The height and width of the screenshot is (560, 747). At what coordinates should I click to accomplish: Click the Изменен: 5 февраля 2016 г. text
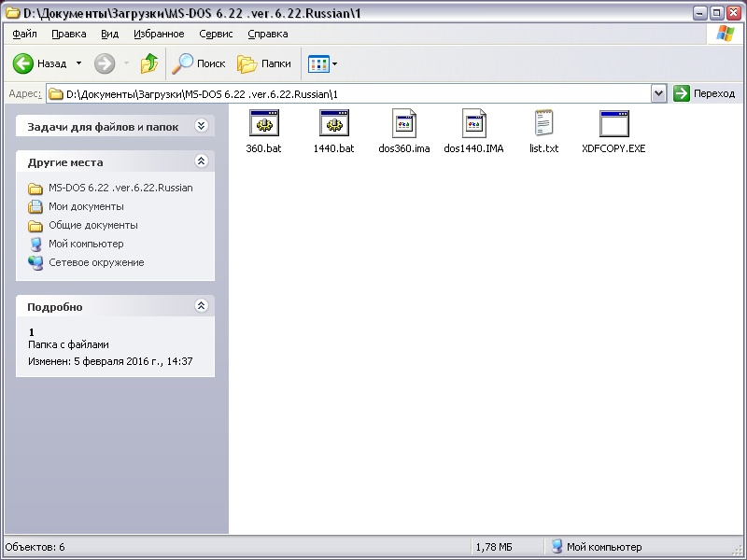tap(110, 361)
